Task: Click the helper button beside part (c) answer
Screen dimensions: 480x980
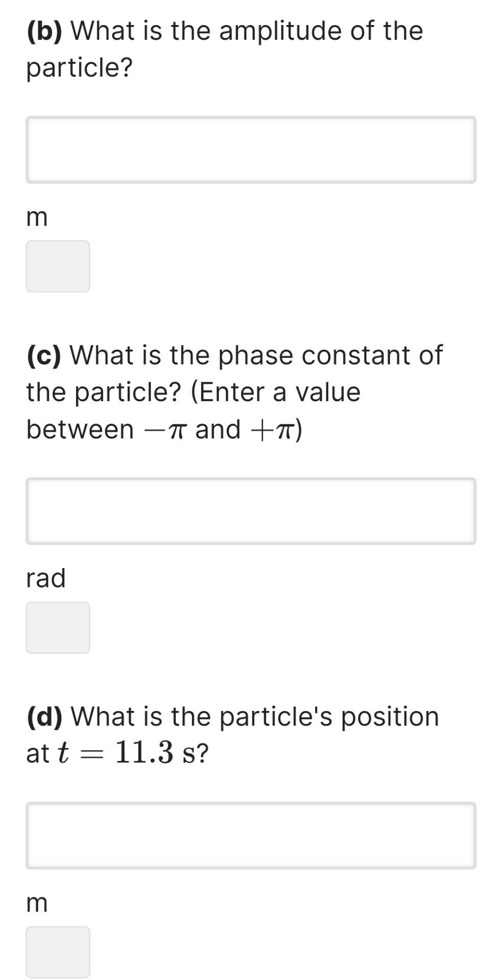Action: [x=58, y=628]
